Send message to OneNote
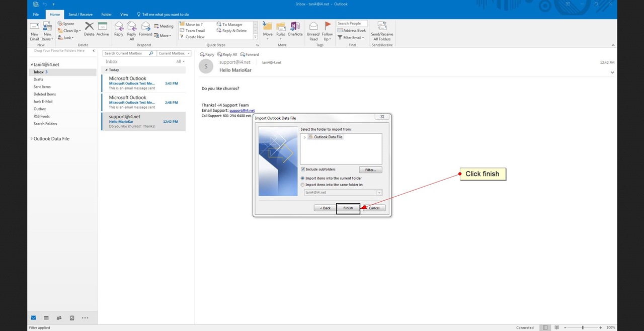Viewport: 644px width, 331px height. pyautogui.click(x=295, y=29)
